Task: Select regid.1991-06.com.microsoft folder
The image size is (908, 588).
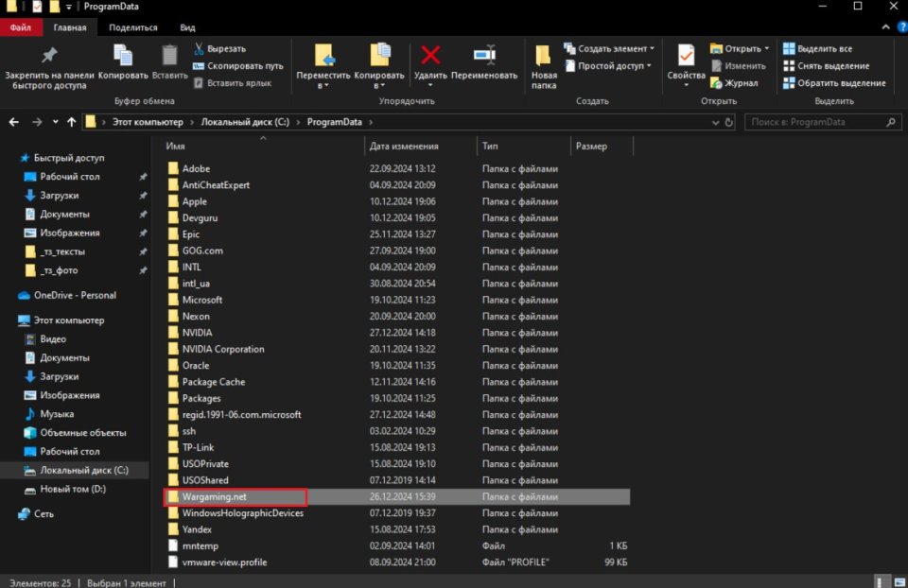Action: coord(241,415)
